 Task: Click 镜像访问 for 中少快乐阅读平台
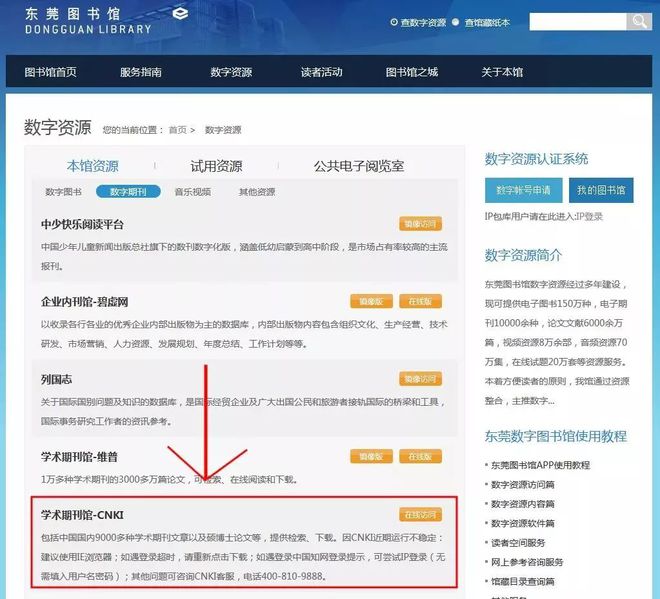click(x=420, y=224)
